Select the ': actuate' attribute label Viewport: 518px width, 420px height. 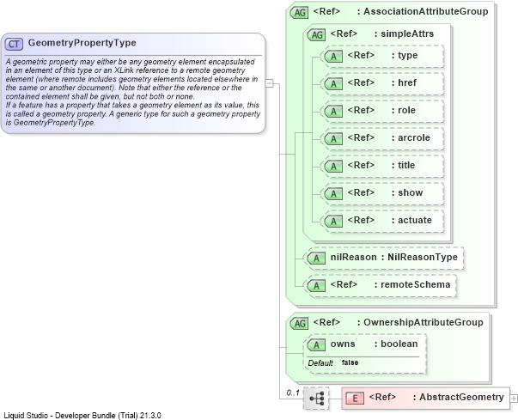[411, 220]
